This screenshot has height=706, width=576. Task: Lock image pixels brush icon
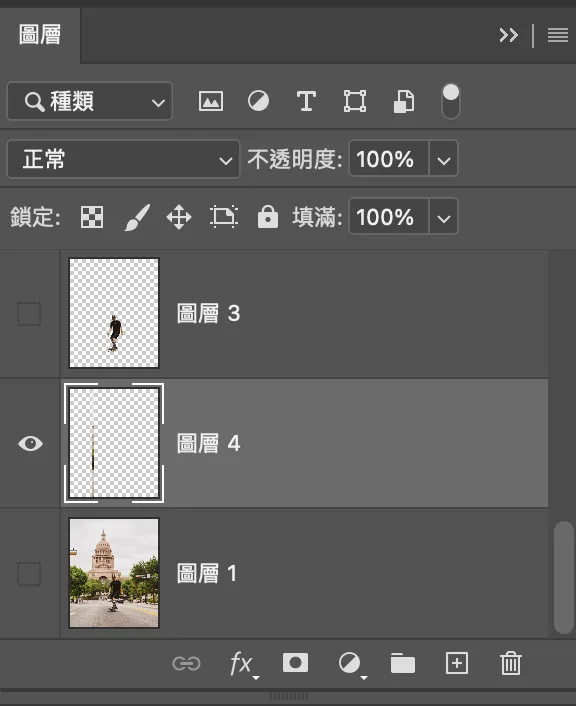tap(137, 217)
